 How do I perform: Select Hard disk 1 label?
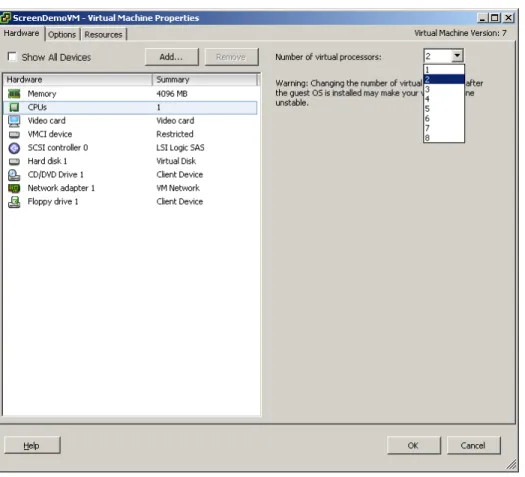pyautogui.click(x=47, y=161)
